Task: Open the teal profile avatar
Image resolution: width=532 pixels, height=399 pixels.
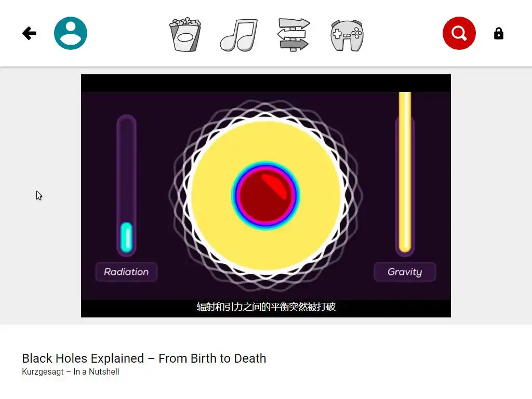Action: 71,33
